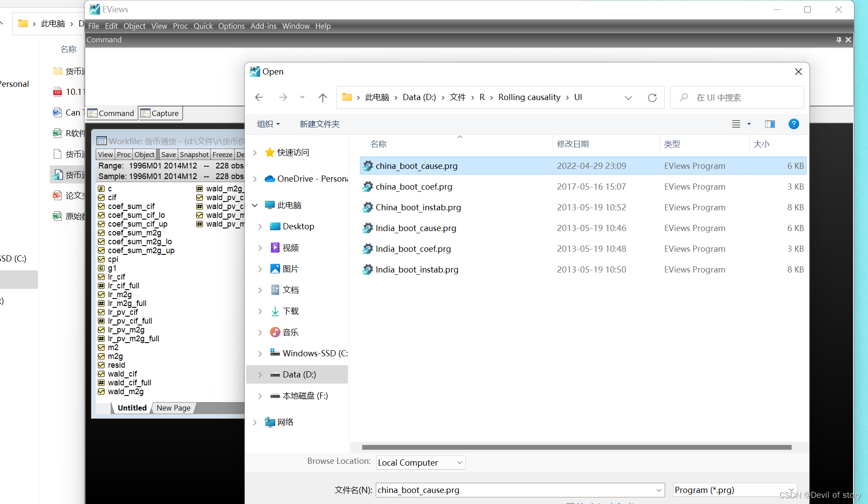Select the cpi series icon in workfile
Viewport: 868px width, 504px height.
(x=101, y=259)
